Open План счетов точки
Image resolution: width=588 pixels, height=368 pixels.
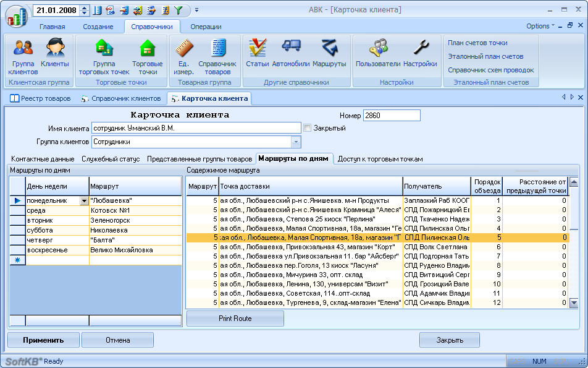477,43
